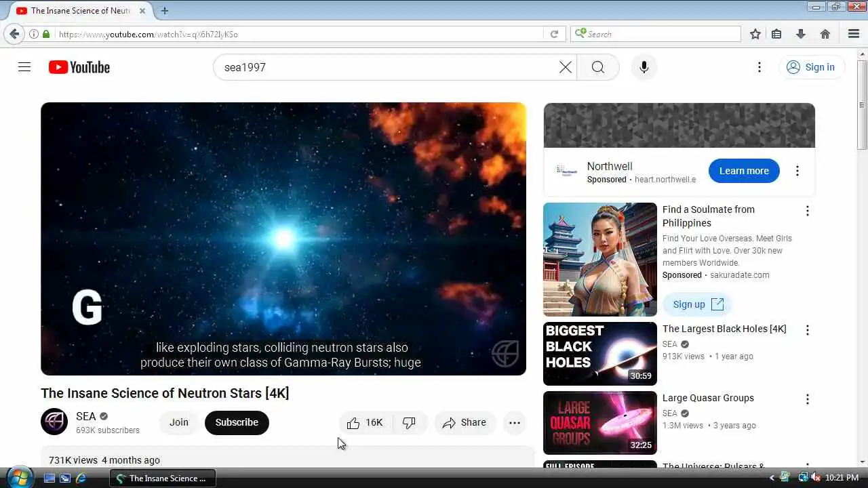This screenshot has height=488, width=868.
Task: Go back with the browser back arrow
Action: coord(14,34)
